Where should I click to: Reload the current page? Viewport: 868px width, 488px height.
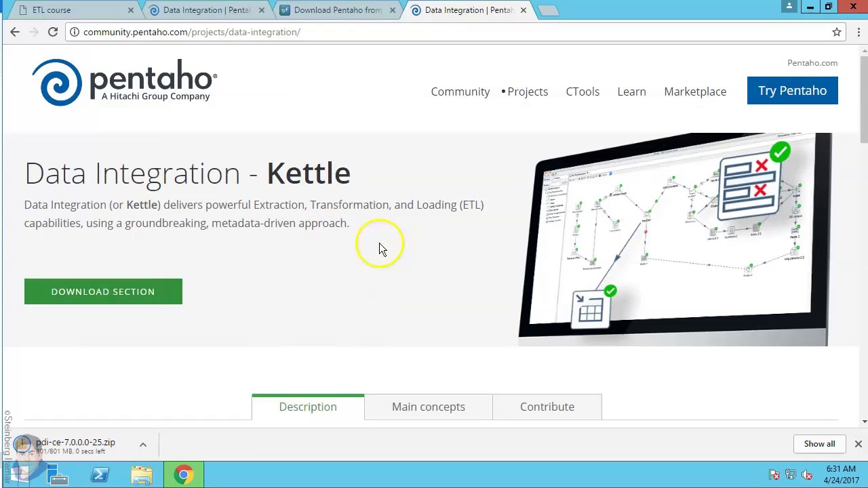click(52, 32)
